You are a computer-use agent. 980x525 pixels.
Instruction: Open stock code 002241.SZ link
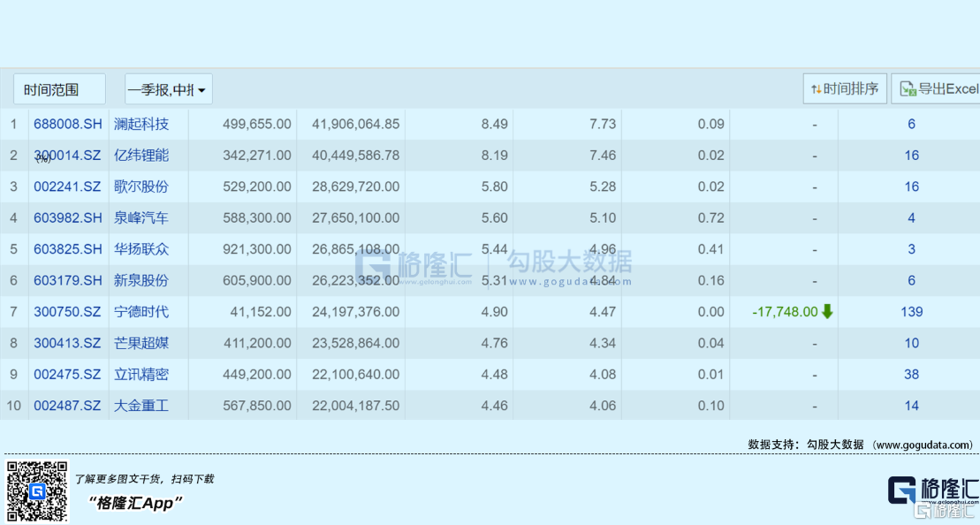tap(67, 186)
